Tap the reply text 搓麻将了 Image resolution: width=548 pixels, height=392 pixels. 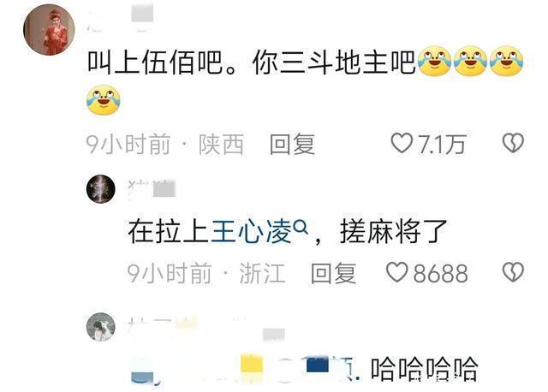tap(394, 232)
